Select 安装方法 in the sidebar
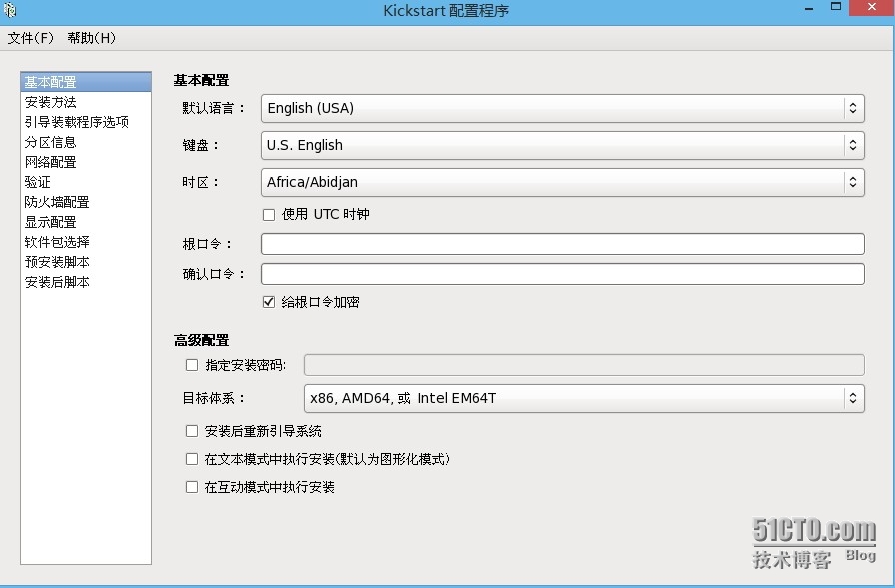 pos(86,102)
